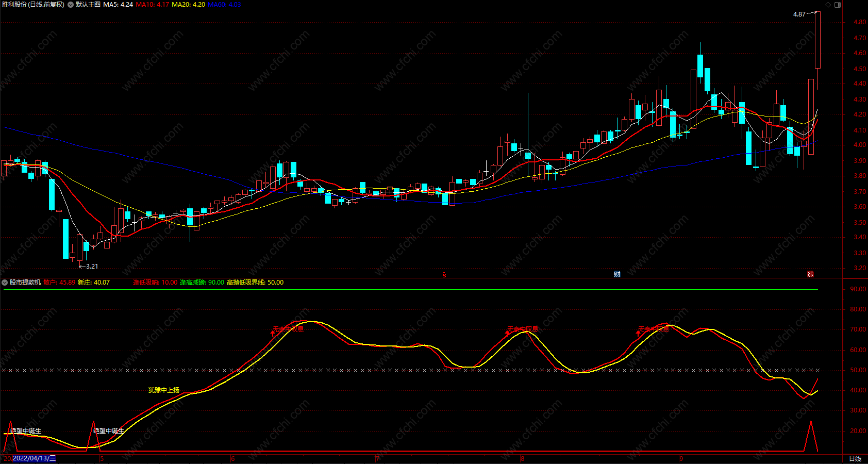868x464 pixels.
Task: Click the 犹豫中上扬 annotation
Action: click(164, 390)
